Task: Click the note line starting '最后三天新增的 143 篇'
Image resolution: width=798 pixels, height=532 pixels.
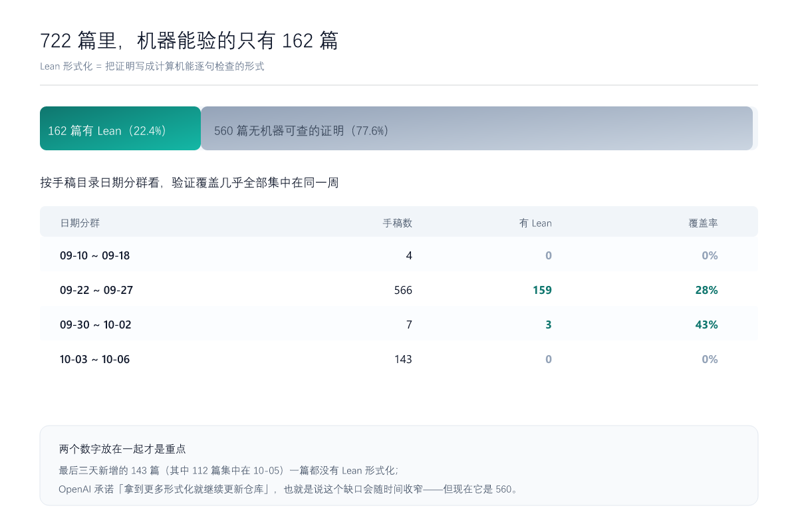Action: coord(229,470)
